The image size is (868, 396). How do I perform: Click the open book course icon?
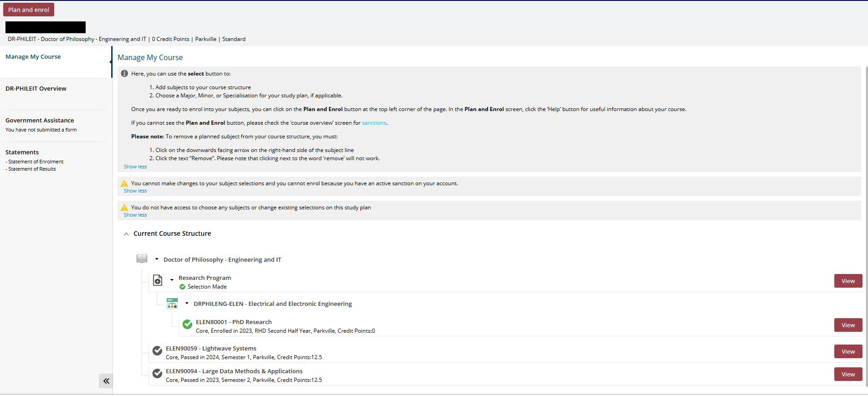point(142,259)
